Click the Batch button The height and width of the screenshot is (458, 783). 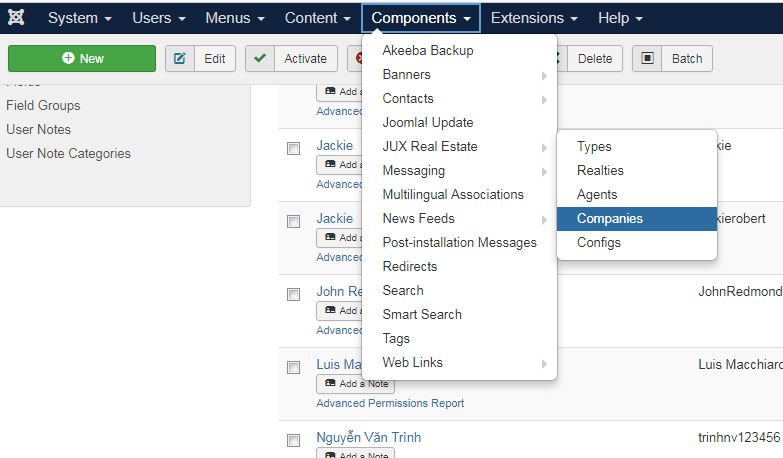(672, 58)
